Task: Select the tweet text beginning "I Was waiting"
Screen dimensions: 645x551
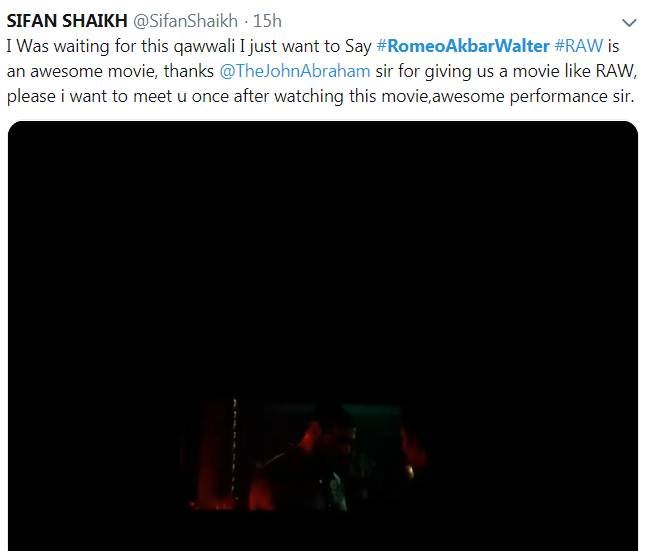Action: (322, 71)
